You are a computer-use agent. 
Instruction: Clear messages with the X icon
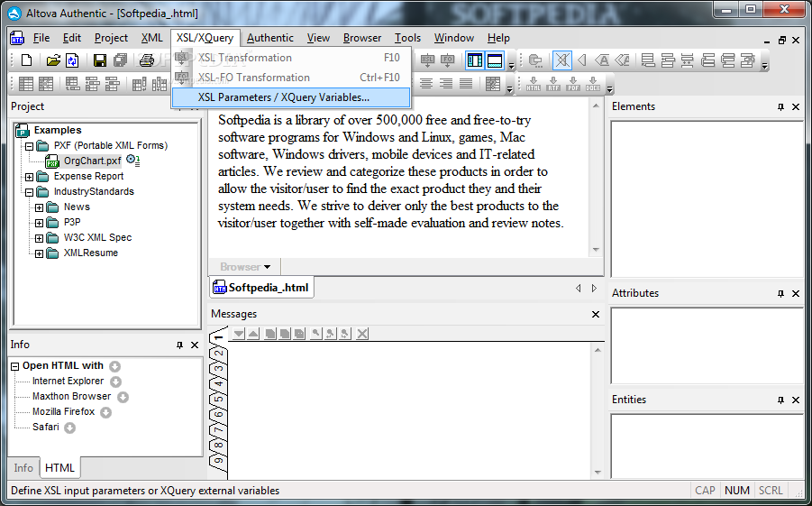tap(362, 334)
